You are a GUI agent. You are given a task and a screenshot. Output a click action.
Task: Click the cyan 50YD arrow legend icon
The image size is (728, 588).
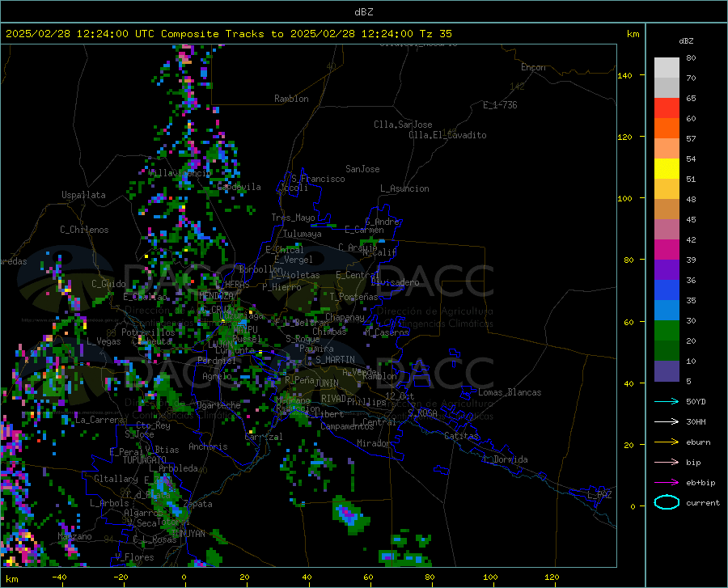pyautogui.click(x=667, y=401)
